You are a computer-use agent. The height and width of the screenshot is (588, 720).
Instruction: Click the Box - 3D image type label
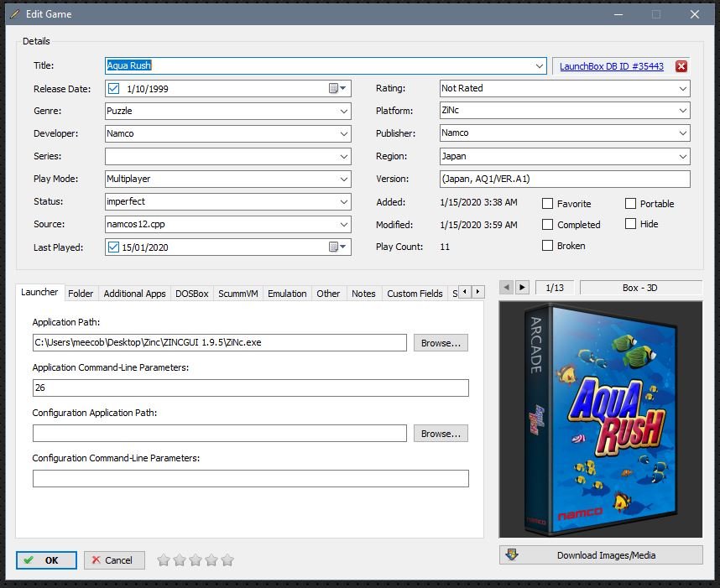click(x=640, y=288)
